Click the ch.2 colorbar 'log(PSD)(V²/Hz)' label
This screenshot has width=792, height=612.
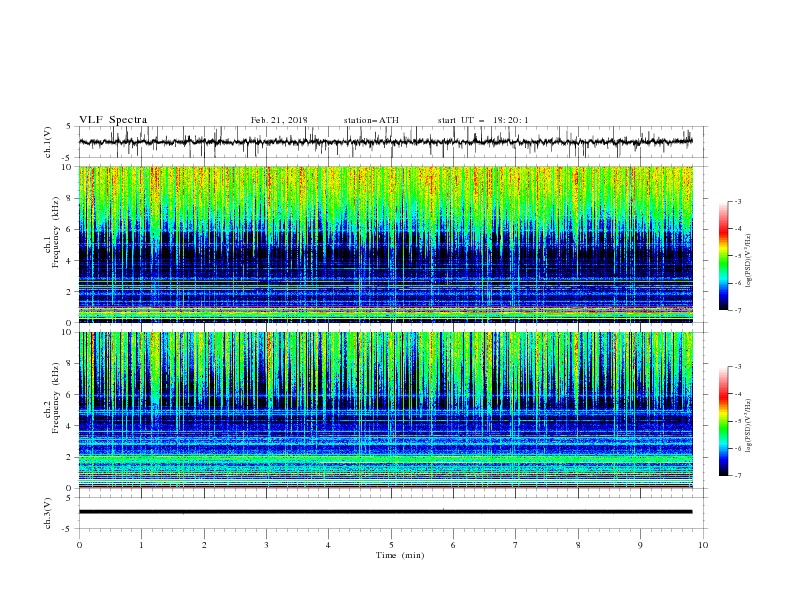point(749,425)
